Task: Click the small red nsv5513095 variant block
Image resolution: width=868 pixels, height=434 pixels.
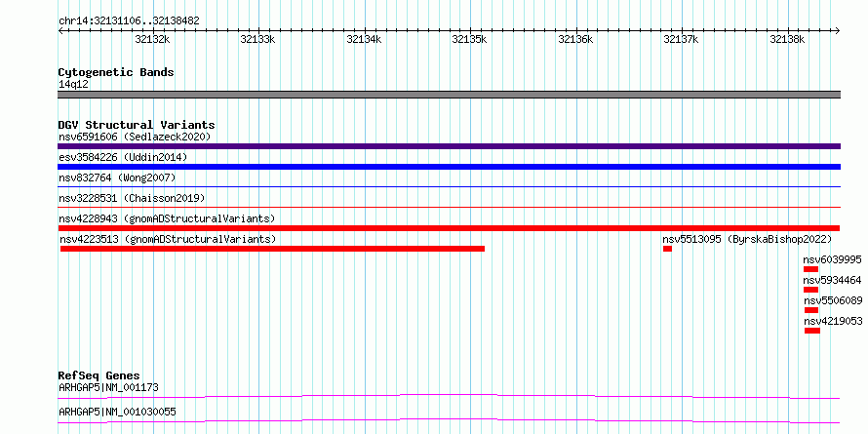Action: pyautogui.click(x=667, y=249)
